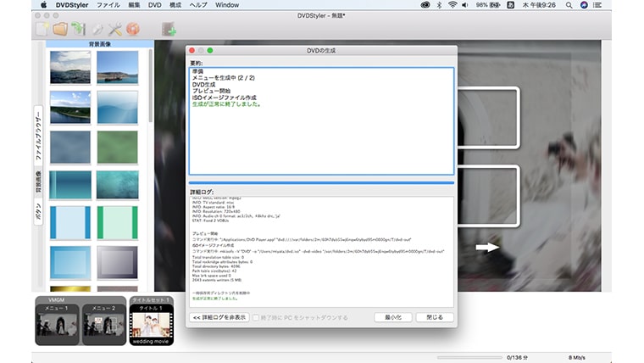
Task: Click the Save project toolbar icon
Action: [79, 29]
